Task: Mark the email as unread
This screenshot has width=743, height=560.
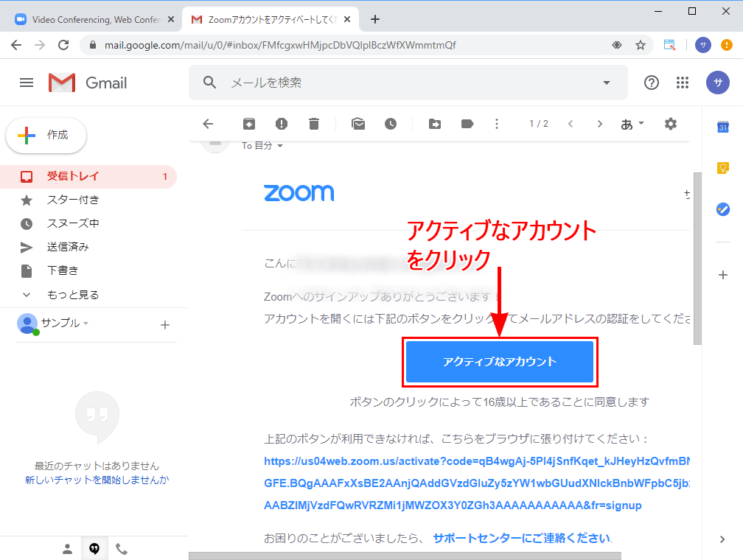Action: [x=358, y=124]
